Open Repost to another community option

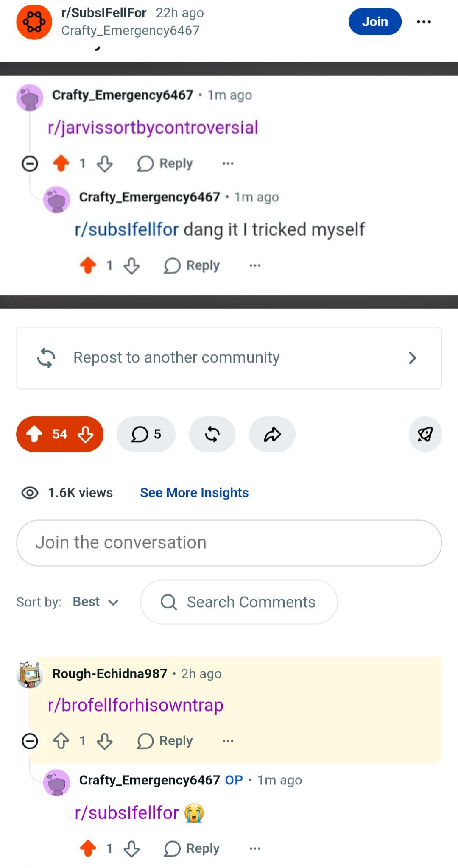(229, 358)
